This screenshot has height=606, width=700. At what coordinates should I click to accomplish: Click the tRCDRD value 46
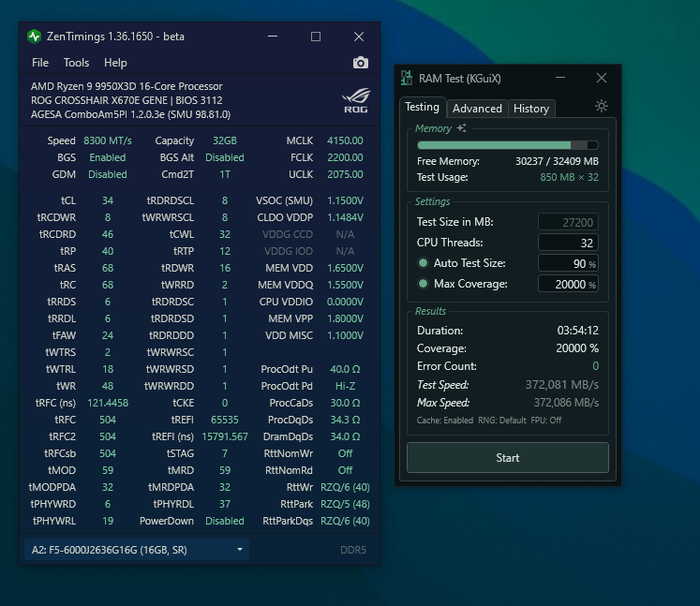coord(108,234)
